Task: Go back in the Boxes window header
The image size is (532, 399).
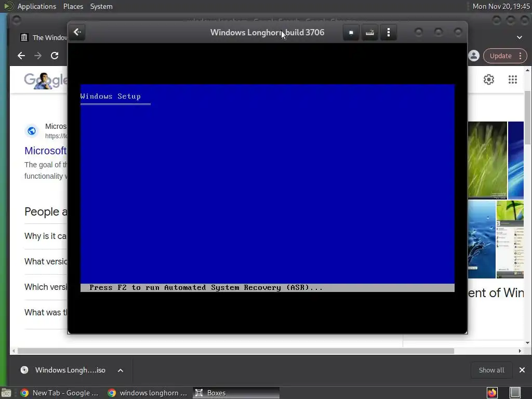Action: pos(77,32)
